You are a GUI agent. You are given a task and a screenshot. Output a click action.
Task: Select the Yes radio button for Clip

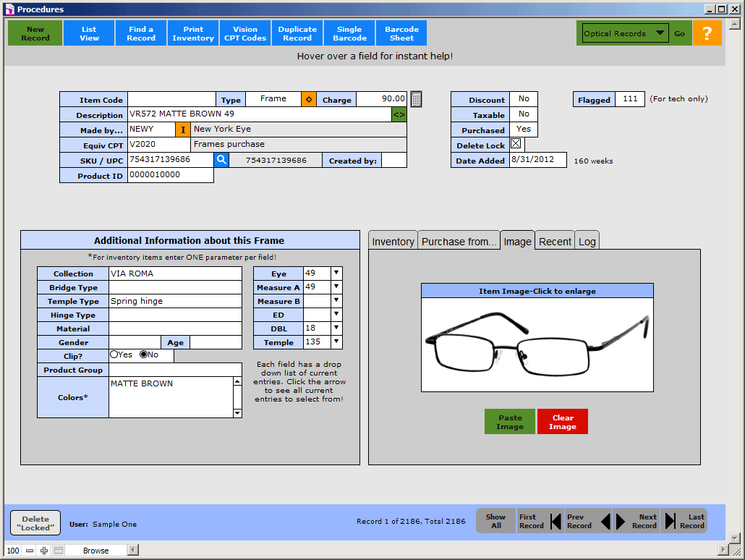click(x=115, y=355)
